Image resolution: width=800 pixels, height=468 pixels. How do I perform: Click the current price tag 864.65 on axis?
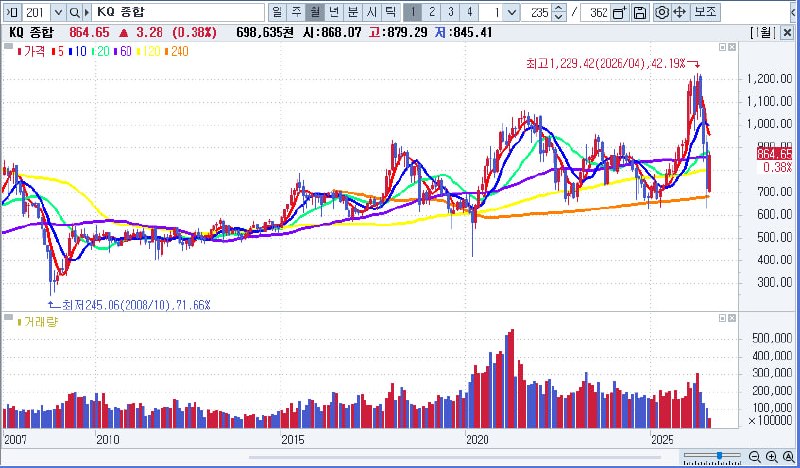(774, 154)
